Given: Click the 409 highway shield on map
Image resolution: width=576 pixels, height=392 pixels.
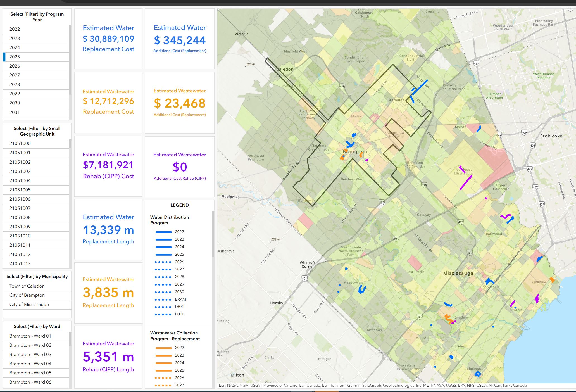Looking at the screenshot, I should coord(524,132).
